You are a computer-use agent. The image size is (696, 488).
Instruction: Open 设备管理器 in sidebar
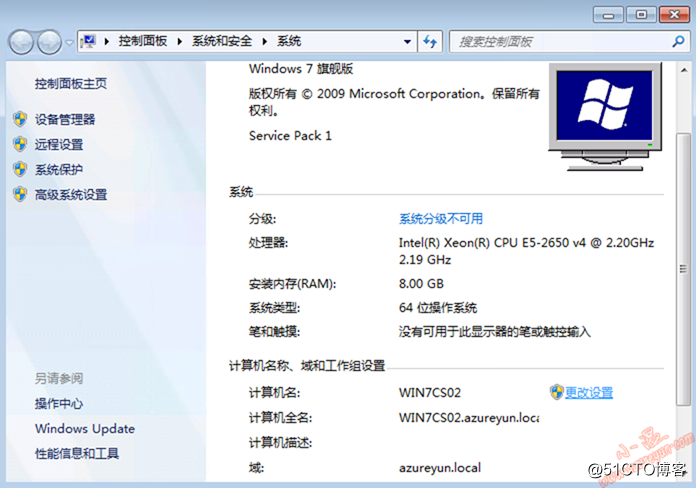tap(65, 119)
